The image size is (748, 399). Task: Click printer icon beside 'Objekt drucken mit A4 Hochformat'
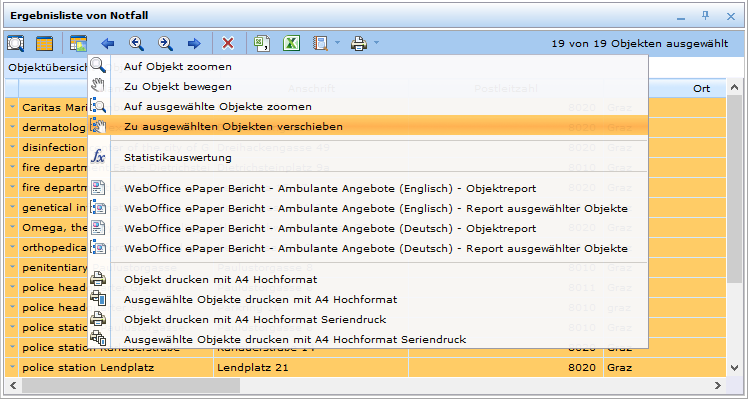pyautogui.click(x=98, y=279)
